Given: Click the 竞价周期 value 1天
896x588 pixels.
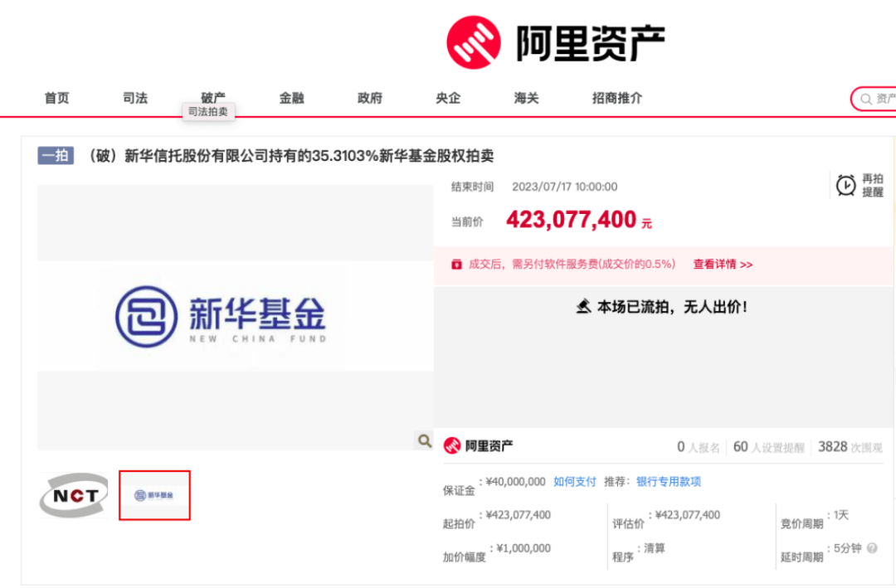Looking at the screenshot, I should (x=841, y=515).
